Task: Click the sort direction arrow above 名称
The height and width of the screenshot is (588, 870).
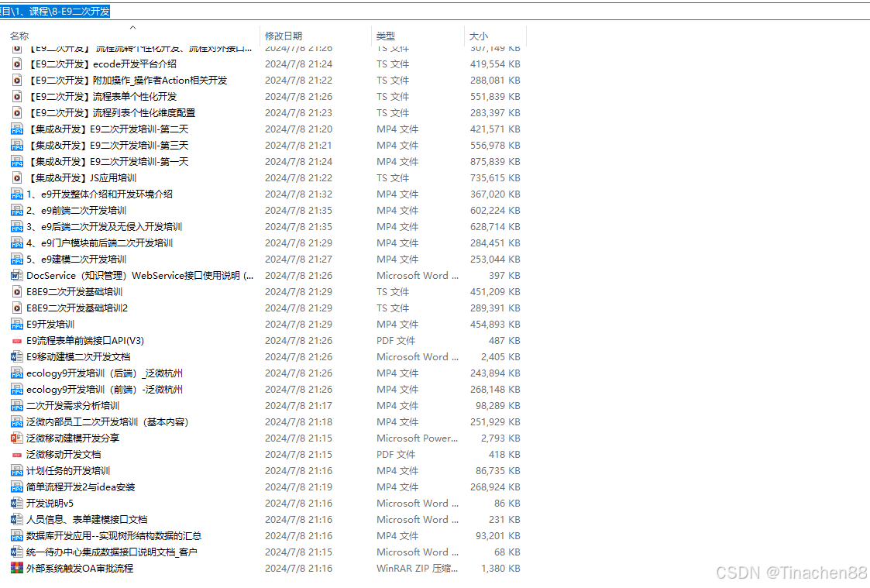Action: pyautogui.click(x=132, y=27)
